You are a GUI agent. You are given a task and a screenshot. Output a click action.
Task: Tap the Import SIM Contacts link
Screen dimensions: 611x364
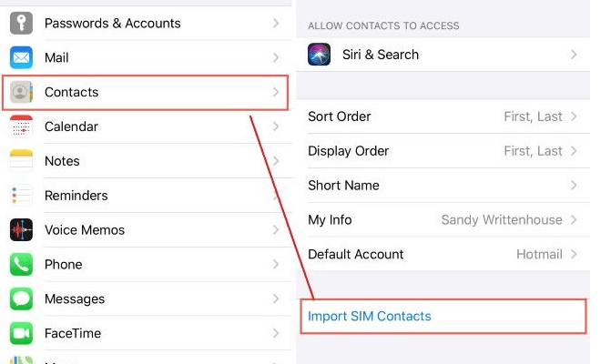click(370, 317)
